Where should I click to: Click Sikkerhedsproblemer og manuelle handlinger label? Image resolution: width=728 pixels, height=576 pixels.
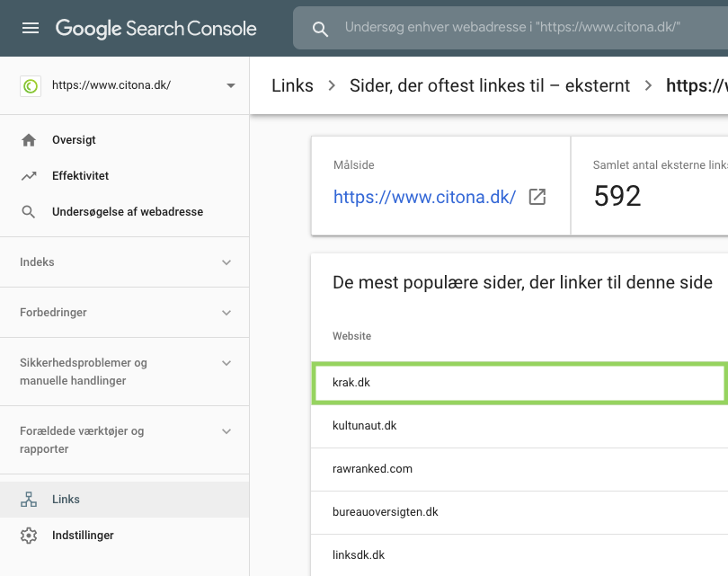click(x=84, y=372)
